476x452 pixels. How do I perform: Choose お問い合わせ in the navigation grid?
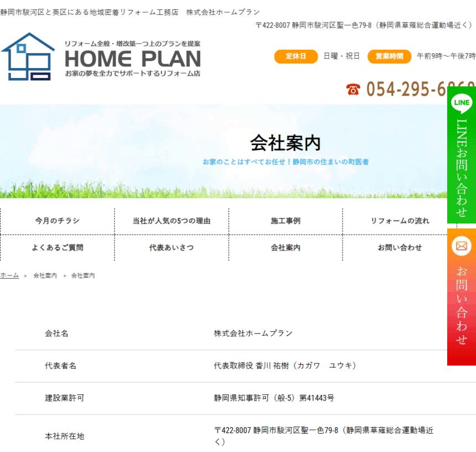pyautogui.click(x=400, y=248)
